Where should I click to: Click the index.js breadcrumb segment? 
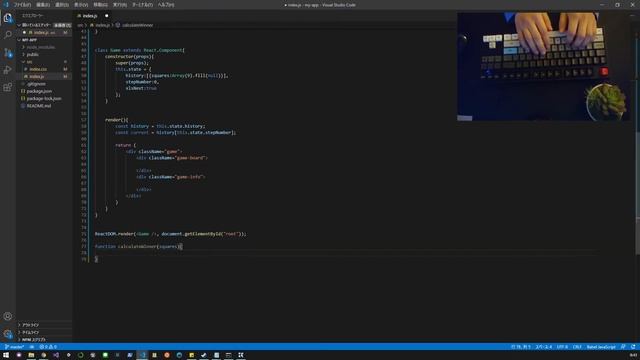(x=100, y=25)
